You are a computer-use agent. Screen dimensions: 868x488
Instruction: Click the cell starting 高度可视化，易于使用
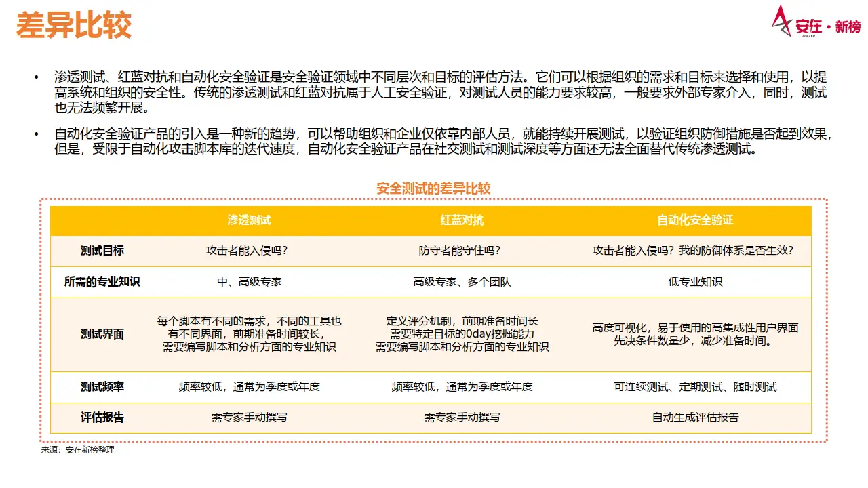[695, 334]
